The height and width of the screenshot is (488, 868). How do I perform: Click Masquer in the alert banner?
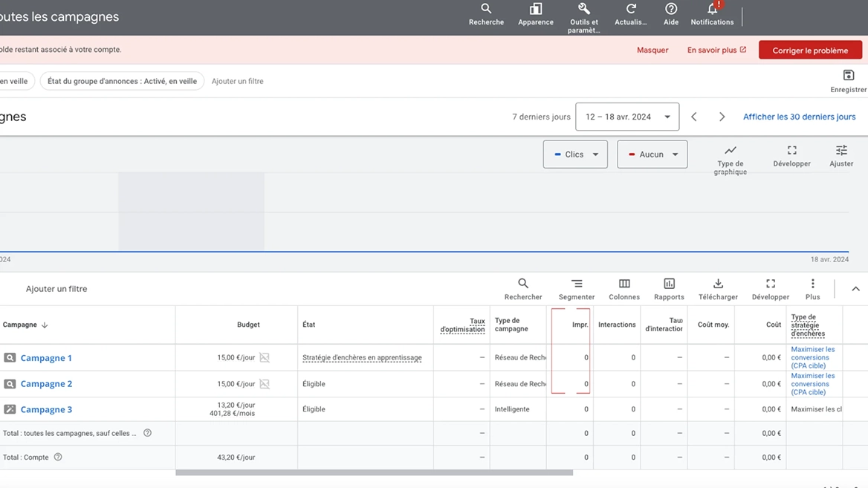tap(652, 50)
